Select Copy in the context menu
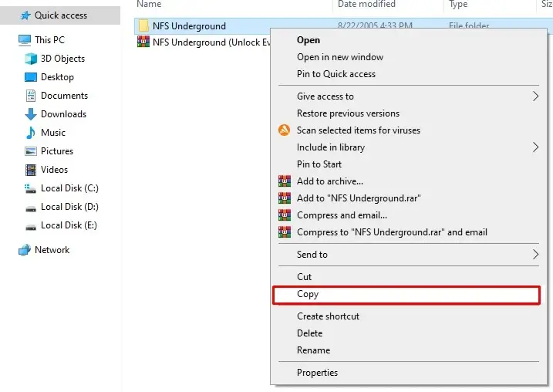 [x=406, y=295]
